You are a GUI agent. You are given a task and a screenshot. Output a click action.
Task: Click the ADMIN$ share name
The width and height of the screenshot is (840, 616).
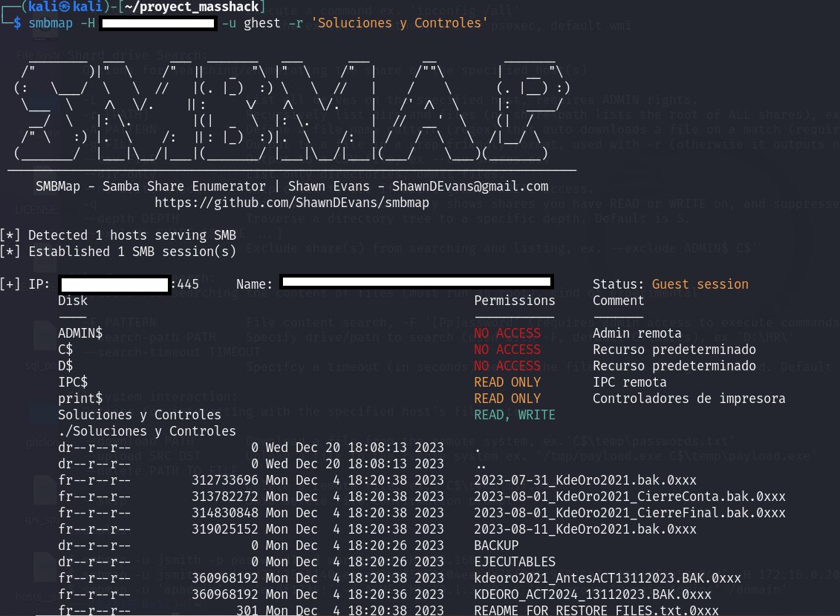click(x=79, y=333)
